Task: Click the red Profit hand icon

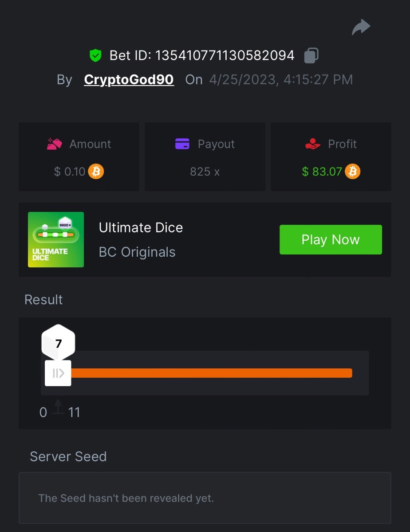Action: (313, 144)
